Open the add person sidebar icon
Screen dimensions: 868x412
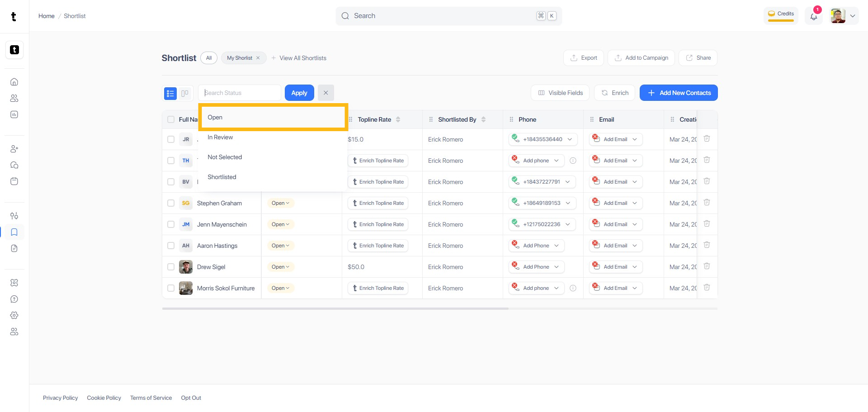click(14, 149)
